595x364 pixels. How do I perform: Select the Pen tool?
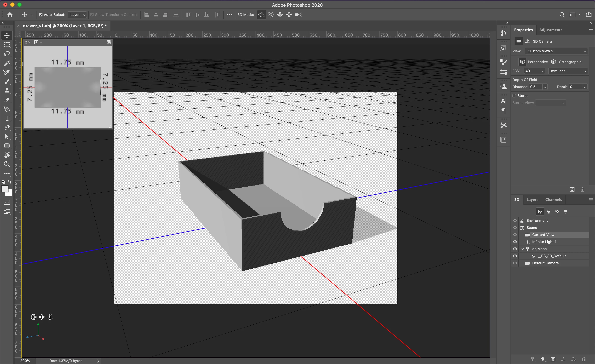coord(7,128)
